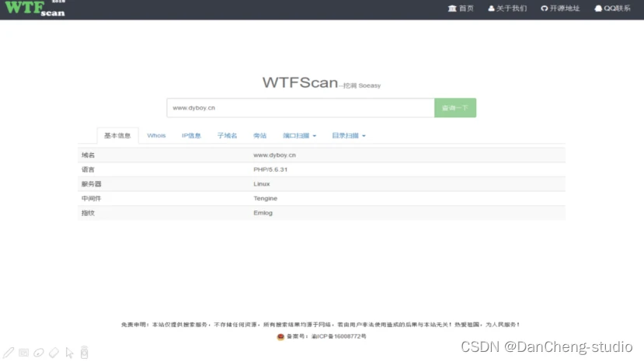The width and height of the screenshot is (644, 362).
Task: Go to 首页 home in navbar
Action: [x=461, y=9]
